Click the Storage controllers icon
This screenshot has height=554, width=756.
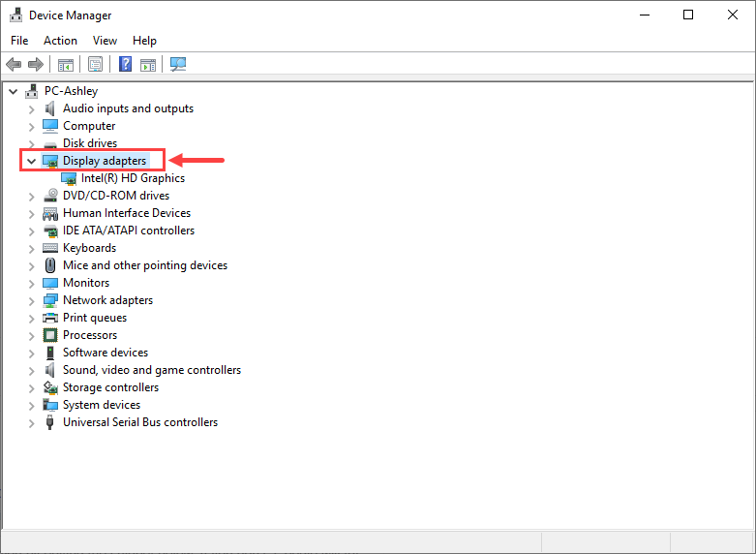50,387
